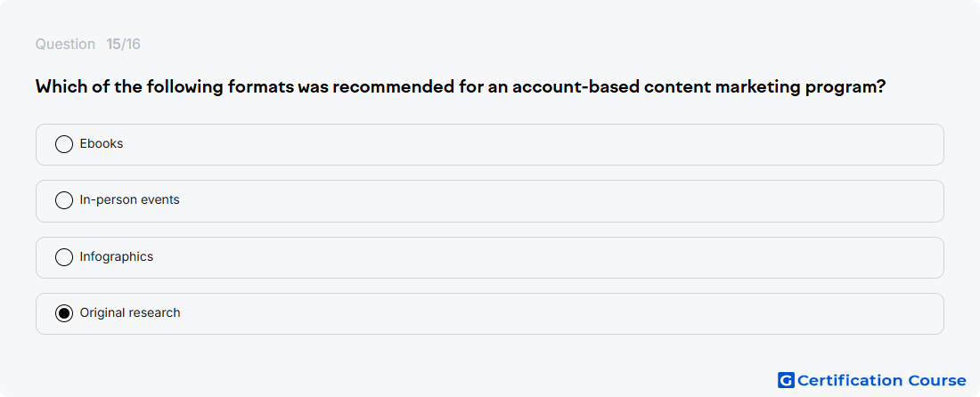980x397 pixels.
Task: Click the Original research label text
Action: [130, 312]
